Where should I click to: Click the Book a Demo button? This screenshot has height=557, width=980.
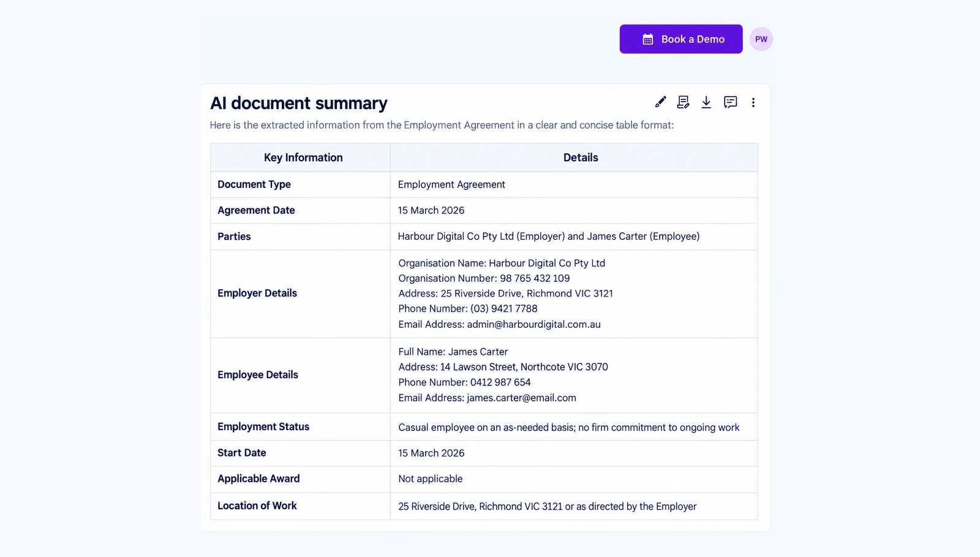(680, 39)
